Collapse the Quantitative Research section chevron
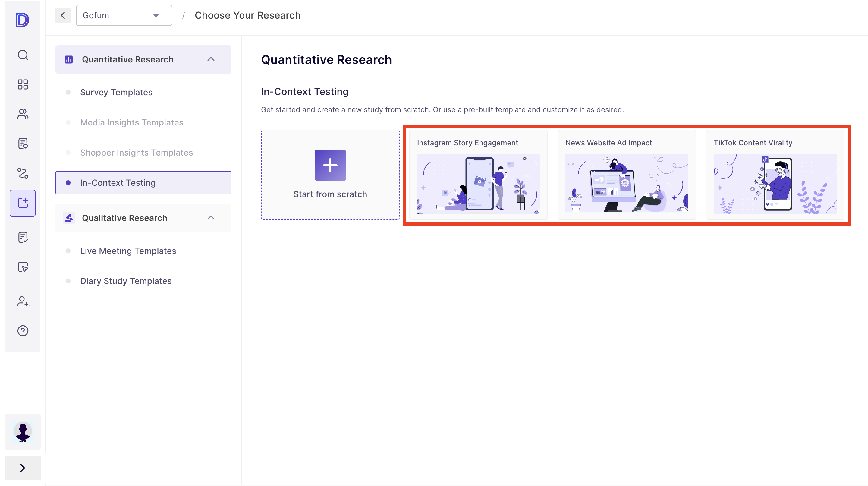 click(211, 59)
